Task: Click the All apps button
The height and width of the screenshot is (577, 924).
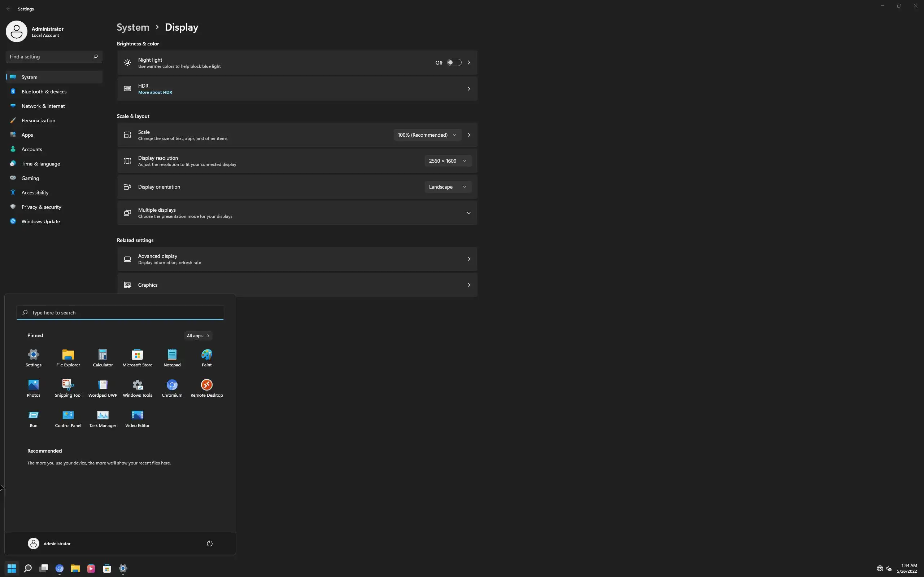Action: pyautogui.click(x=198, y=335)
